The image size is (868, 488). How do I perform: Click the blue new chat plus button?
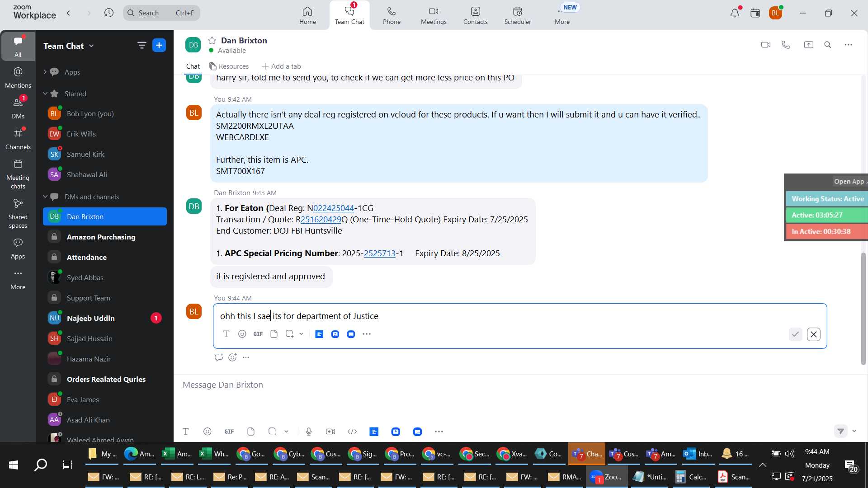pyautogui.click(x=159, y=45)
